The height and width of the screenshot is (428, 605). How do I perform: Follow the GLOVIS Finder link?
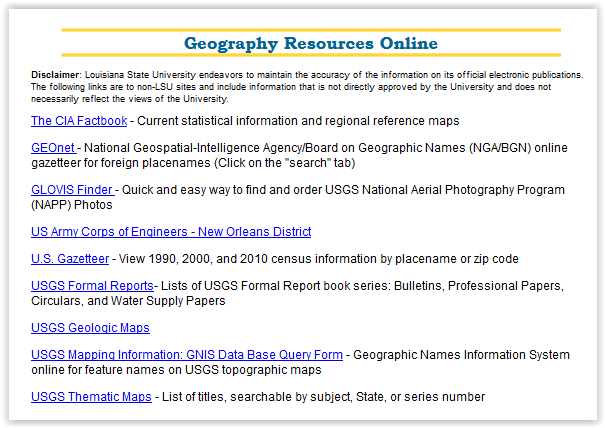pyautogui.click(x=73, y=190)
